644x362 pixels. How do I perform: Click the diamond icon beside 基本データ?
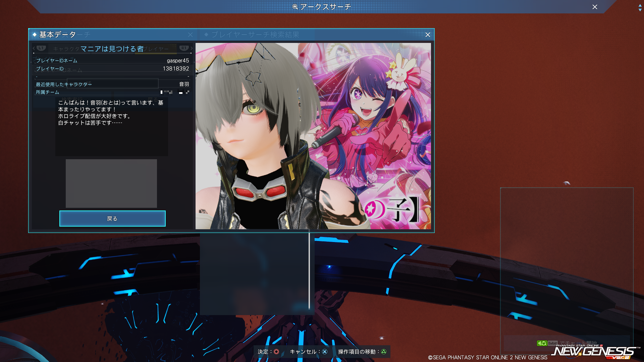click(x=35, y=35)
